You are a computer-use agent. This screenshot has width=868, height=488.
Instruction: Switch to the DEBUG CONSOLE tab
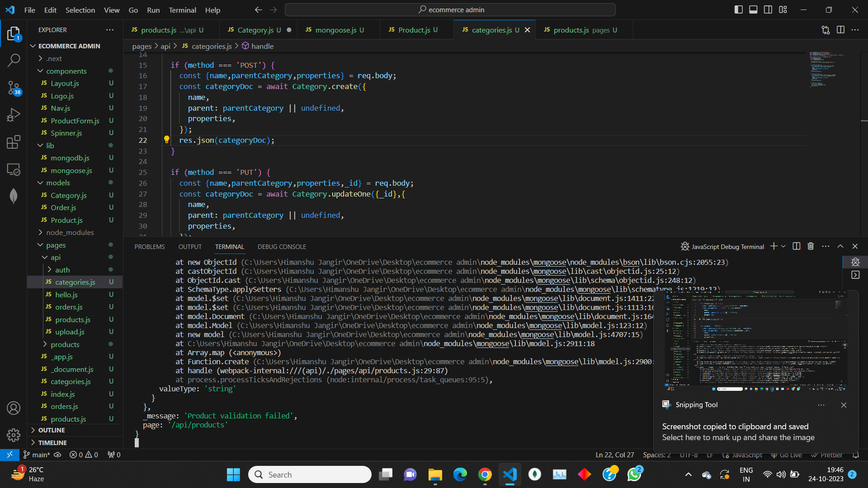(x=282, y=247)
